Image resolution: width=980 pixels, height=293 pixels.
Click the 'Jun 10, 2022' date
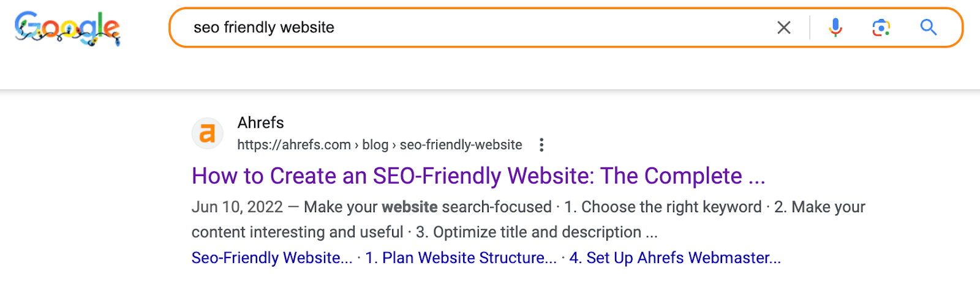237,207
